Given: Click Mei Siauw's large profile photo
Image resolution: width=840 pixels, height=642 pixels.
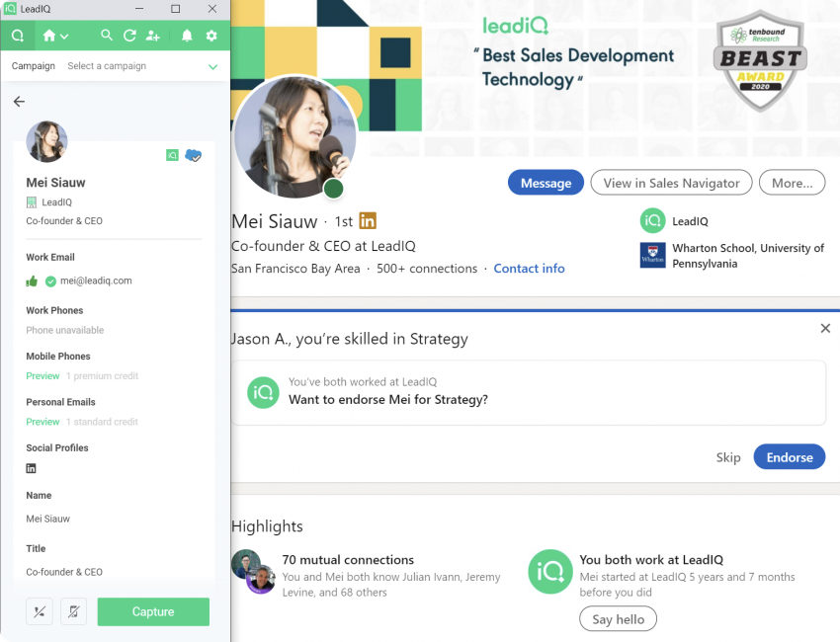Looking at the screenshot, I should tap(295, 136).
